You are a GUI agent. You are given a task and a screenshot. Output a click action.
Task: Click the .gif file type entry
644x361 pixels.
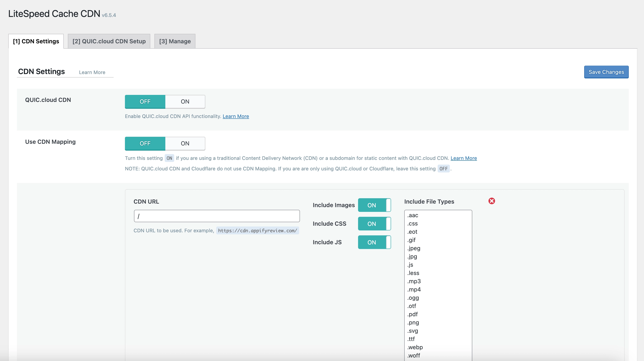point(411,240)
